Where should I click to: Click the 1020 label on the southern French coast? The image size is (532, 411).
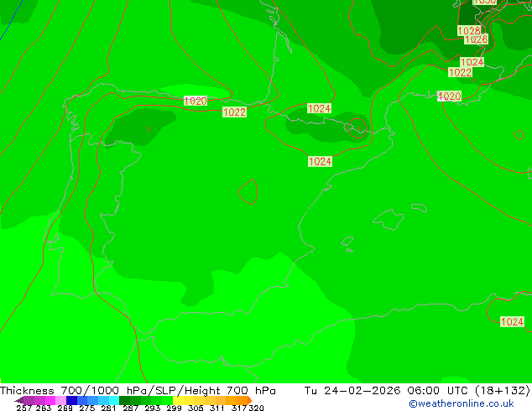coord(449,96)
